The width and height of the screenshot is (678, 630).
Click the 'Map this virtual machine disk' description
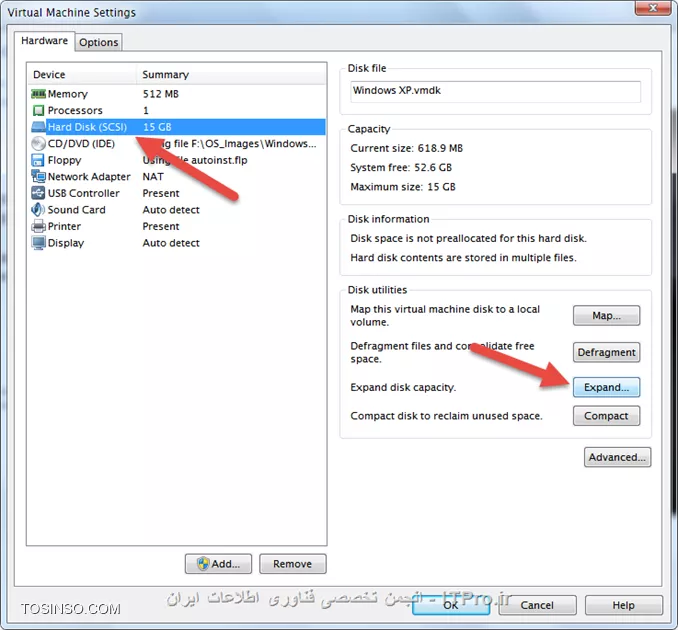(x=445, y=316)
